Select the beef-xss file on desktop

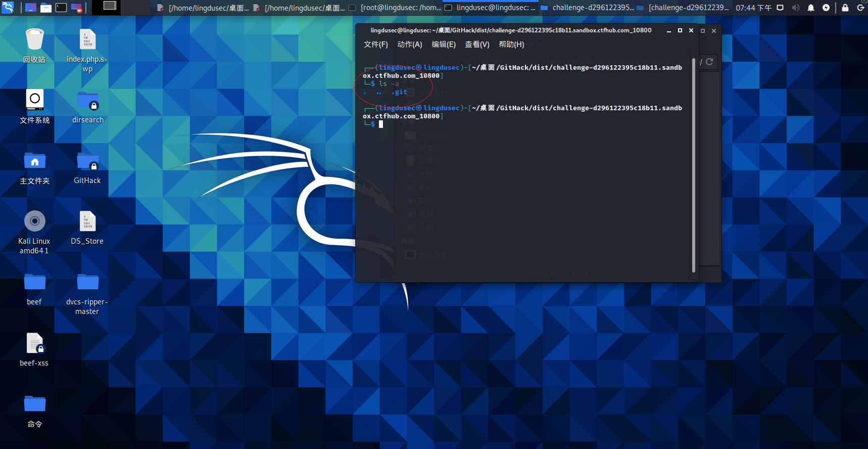point(34,349)
